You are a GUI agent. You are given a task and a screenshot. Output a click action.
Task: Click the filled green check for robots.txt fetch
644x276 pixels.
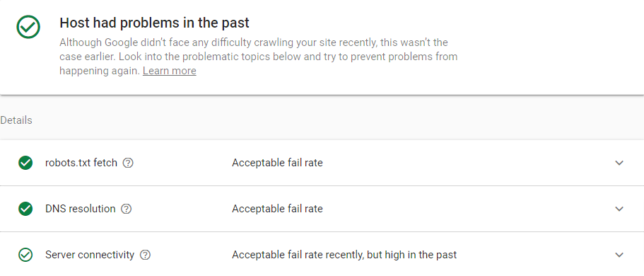[25, 163]
